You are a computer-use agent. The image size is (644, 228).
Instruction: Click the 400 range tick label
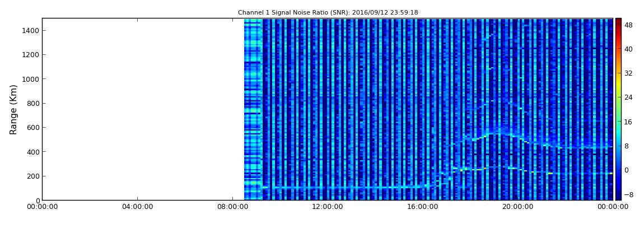click(32, 152)
